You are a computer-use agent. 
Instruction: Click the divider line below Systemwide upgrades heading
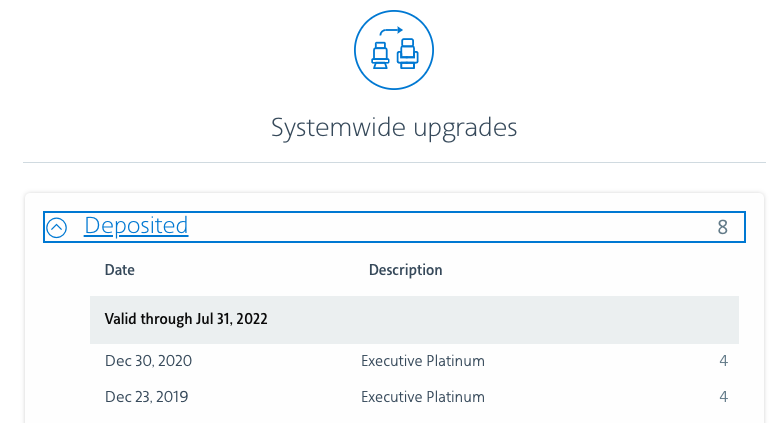click(x=394, y=162)
